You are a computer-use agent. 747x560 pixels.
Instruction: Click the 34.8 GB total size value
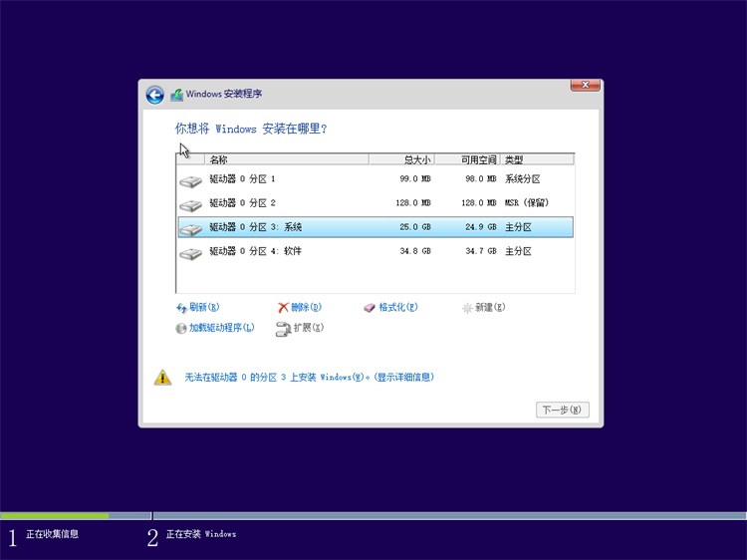point(415,251)
